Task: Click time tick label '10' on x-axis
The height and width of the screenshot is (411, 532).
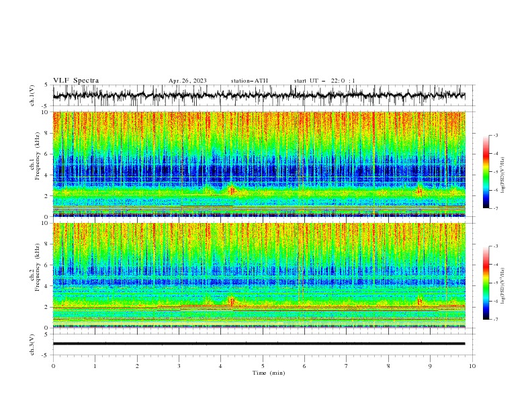Action: pyautogui.click(x=472, y=366)
